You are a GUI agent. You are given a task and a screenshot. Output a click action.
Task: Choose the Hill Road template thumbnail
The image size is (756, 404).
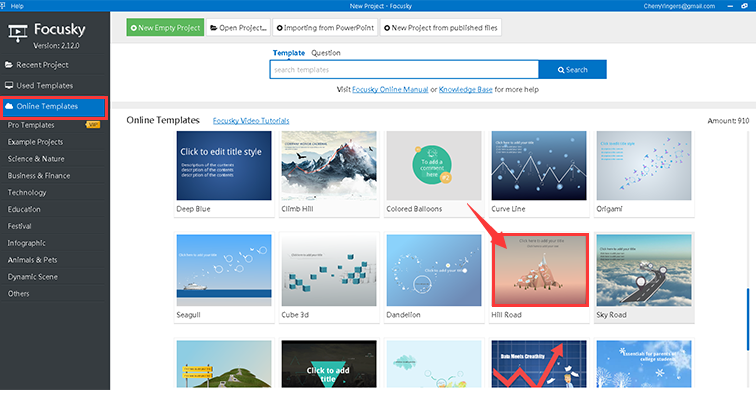coord(540,270)
